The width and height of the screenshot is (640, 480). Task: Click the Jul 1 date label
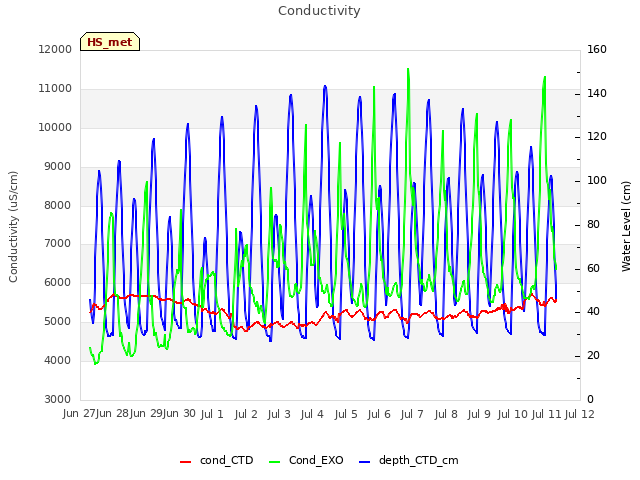pyautogui.click(x=212, y=414)
